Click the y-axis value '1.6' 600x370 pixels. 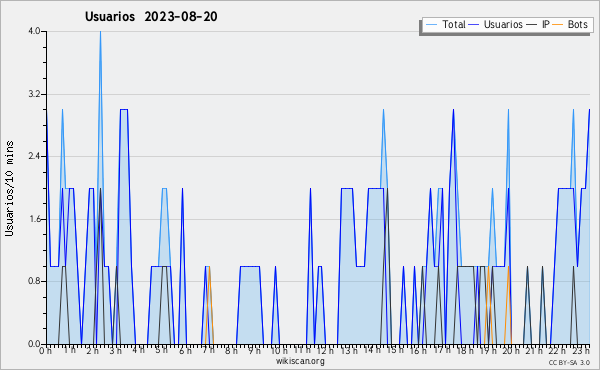click(x=34, y=219)
